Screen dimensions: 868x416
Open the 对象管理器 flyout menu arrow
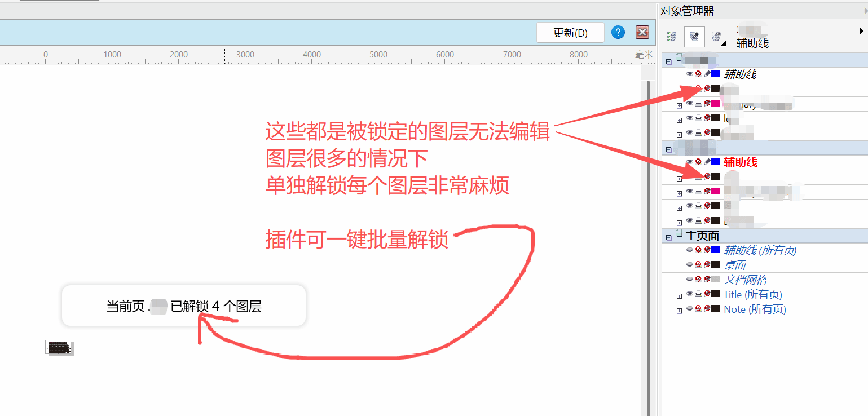click(861, 30)
